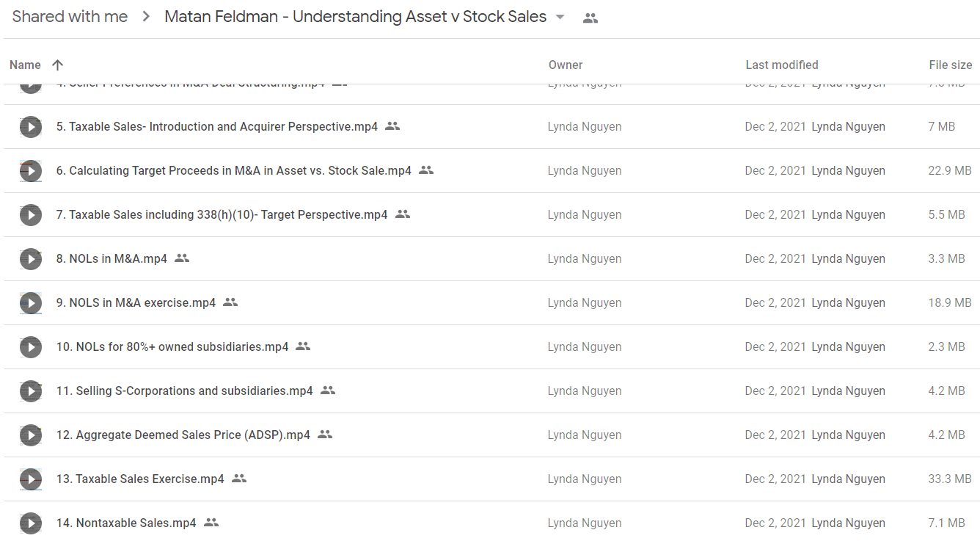Open folder name dropdown arrow in breadcrumb
The width and height of the screenshot is (980, 541).
(560, 17)
